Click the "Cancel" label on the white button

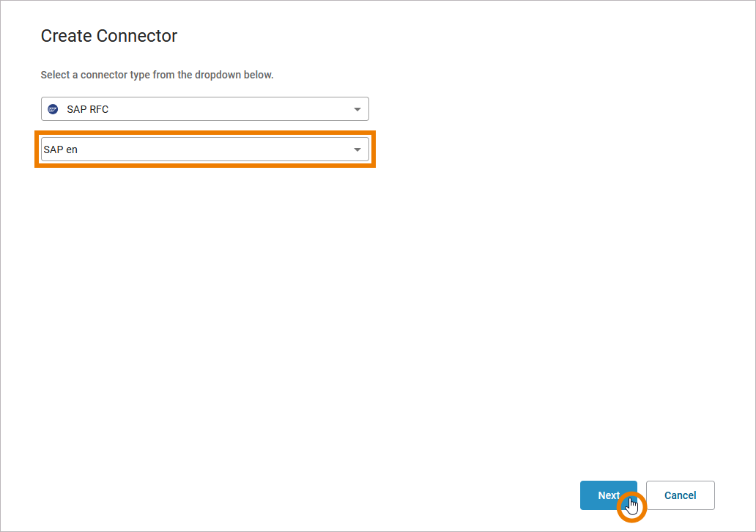tap(680, 495)
